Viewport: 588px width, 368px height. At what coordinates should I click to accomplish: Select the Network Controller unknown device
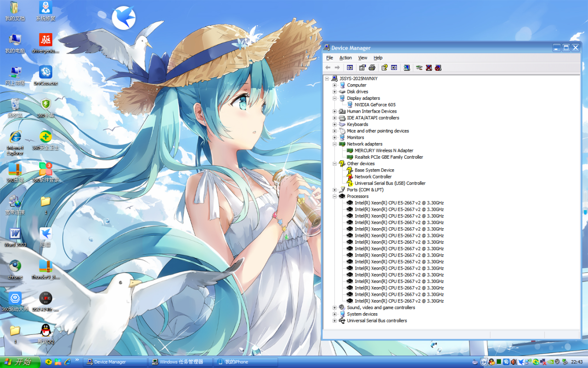(x=373, y=177)
